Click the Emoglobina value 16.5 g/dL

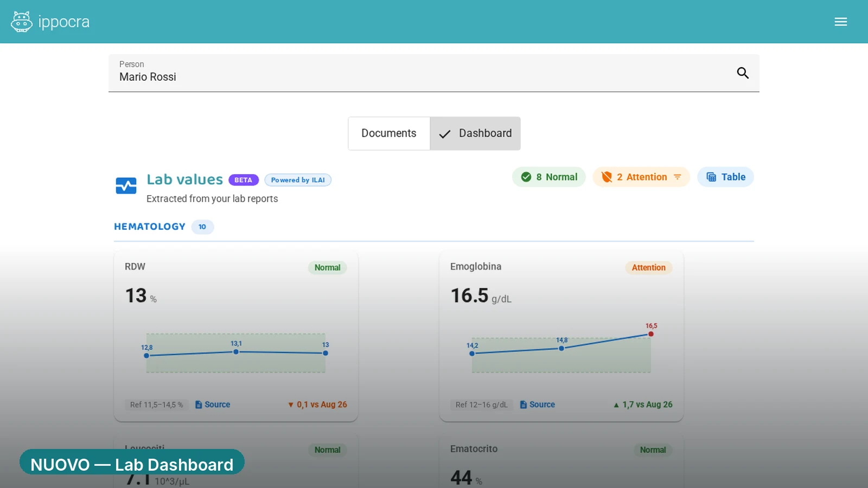pyautogui.click(x=481, y=296)
